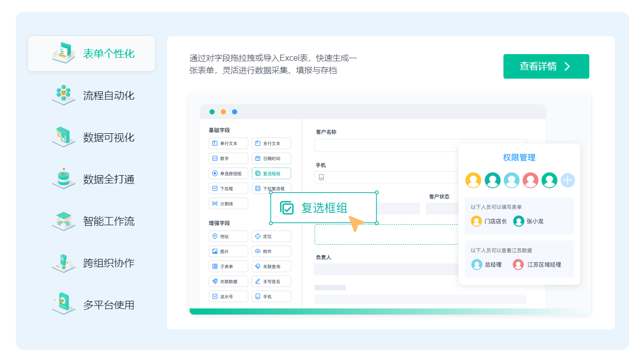644x359 pixels.
Task: Click the first yellow avatar in 权限管理
Action: (473, 180)
